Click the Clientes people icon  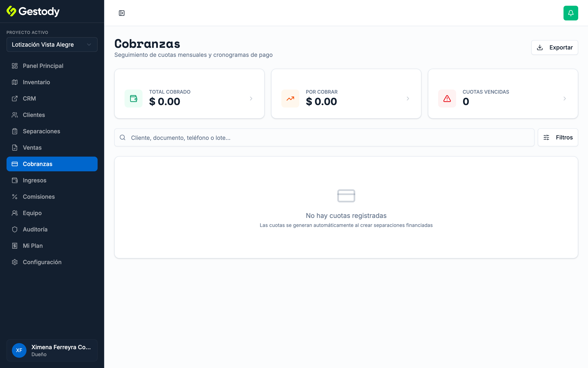[x=14, y=115]
